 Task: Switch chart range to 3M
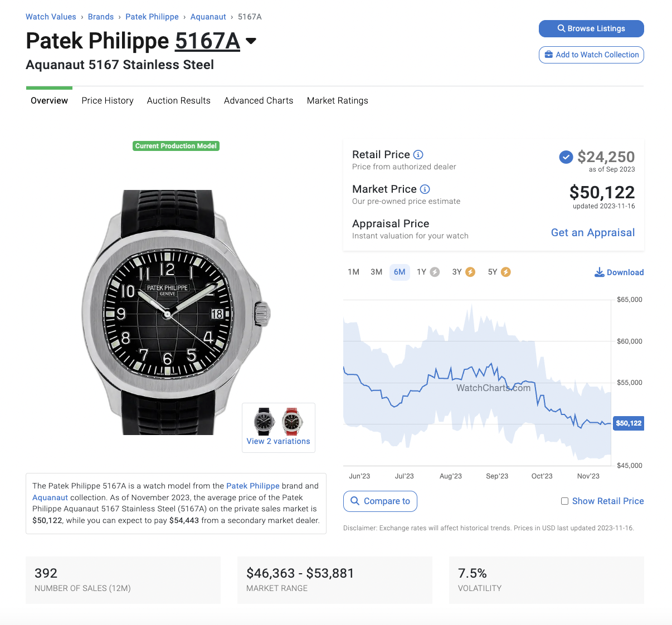coord(377,272)
